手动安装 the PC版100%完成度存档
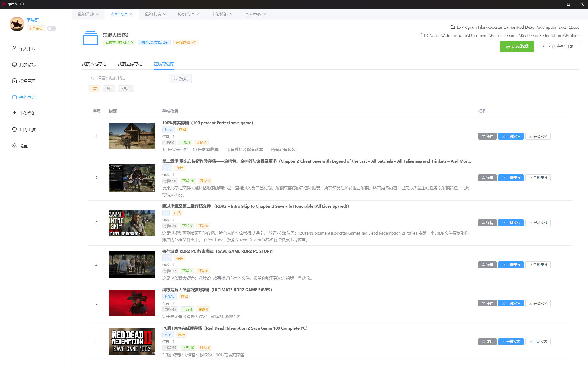Image resolution: width=588 pixels, height=374 pixels. tap(538, 342)
